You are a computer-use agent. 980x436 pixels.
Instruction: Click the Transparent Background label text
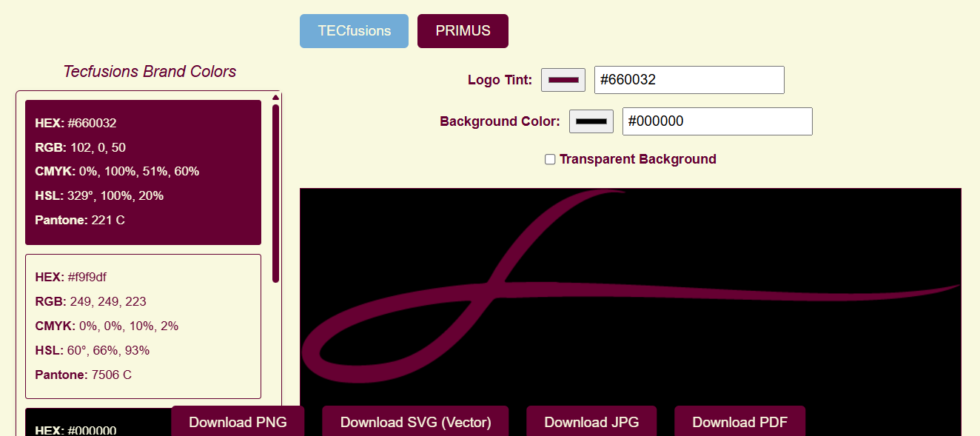[x=637, y=159]
